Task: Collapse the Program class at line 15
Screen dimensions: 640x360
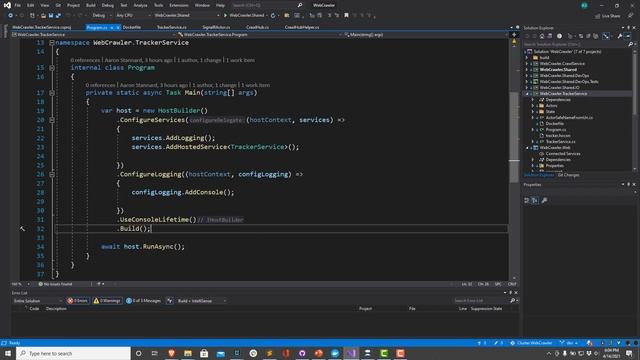Action: [52, 68]
